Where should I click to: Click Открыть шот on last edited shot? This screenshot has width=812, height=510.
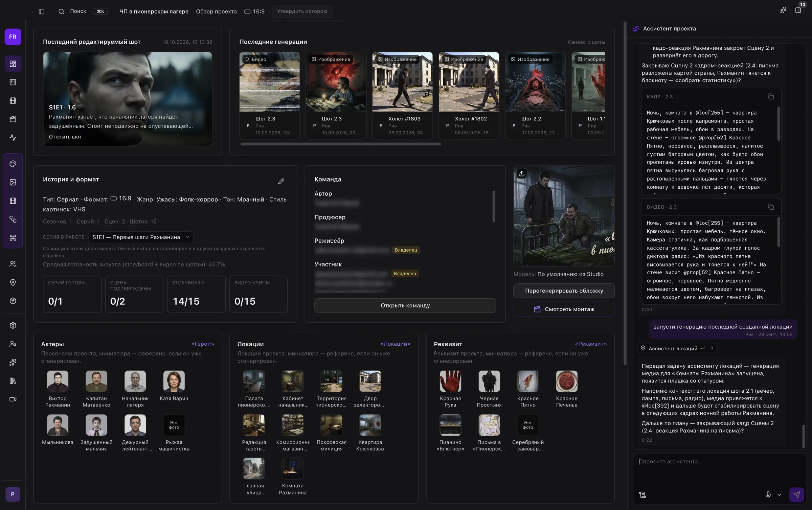coord(65,137)
